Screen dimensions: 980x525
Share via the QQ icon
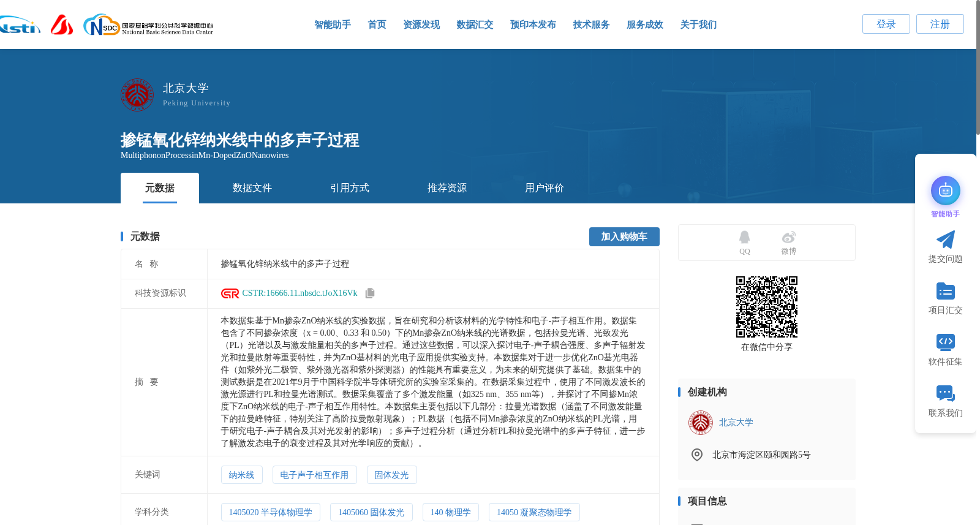coord(744,237)
